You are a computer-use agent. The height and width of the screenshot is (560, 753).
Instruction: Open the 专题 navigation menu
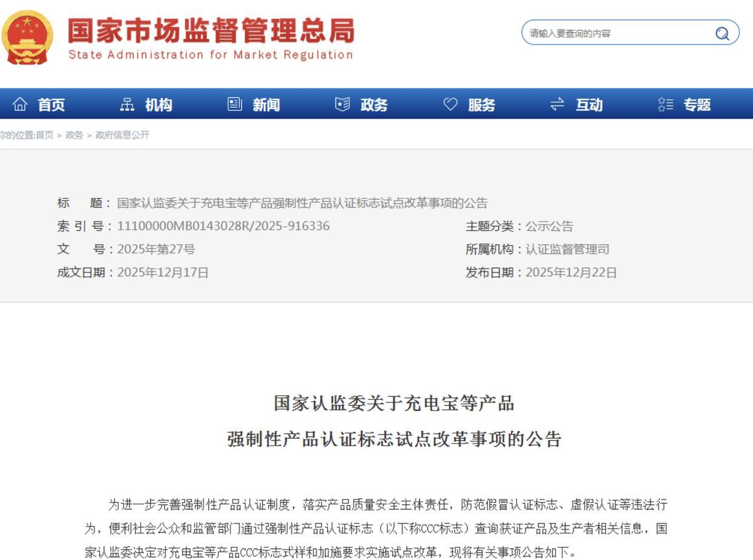pyautogui.click(x=697, y=105)
